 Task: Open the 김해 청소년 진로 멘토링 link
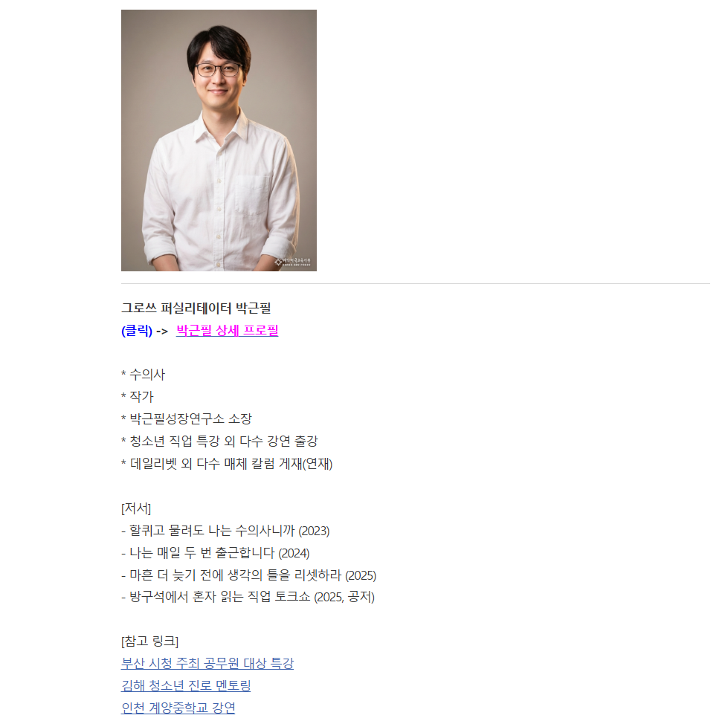[186, 685]
